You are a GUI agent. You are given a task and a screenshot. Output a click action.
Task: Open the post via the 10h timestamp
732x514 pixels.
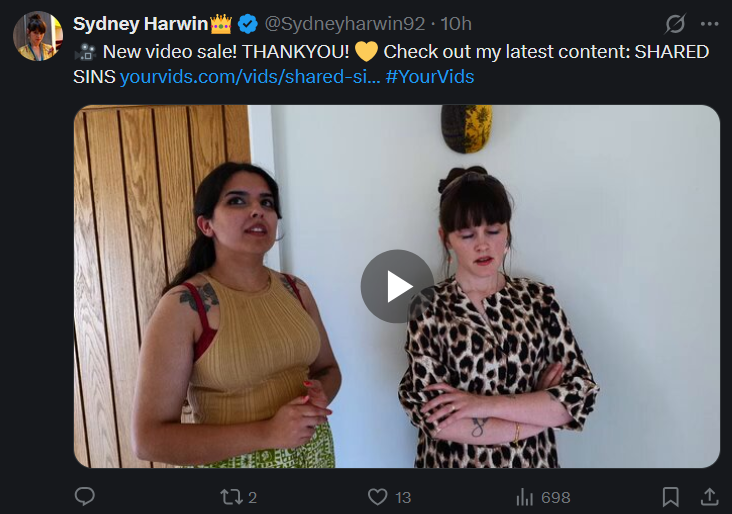456,24
